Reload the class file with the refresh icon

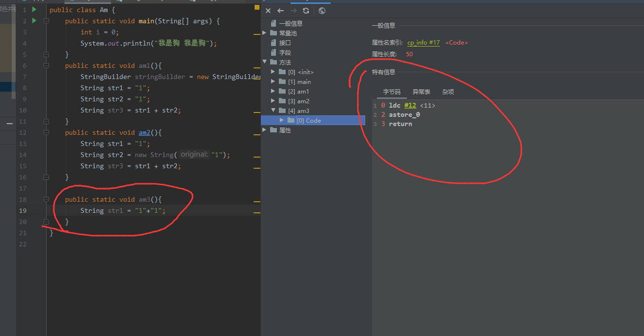tap(306, 11)
